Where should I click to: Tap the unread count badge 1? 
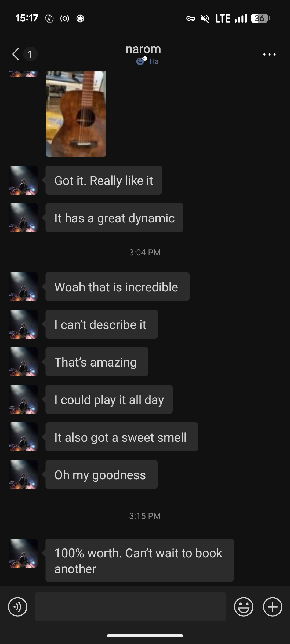pyautogui.click(x=30, y=54)
